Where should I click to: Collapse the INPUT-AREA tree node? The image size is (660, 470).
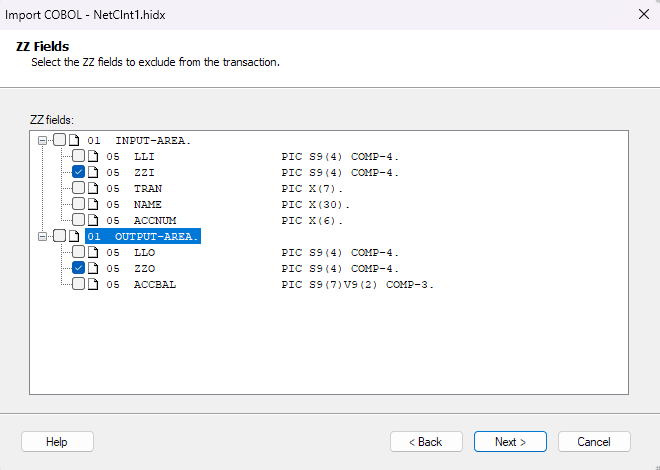(43, 141)
